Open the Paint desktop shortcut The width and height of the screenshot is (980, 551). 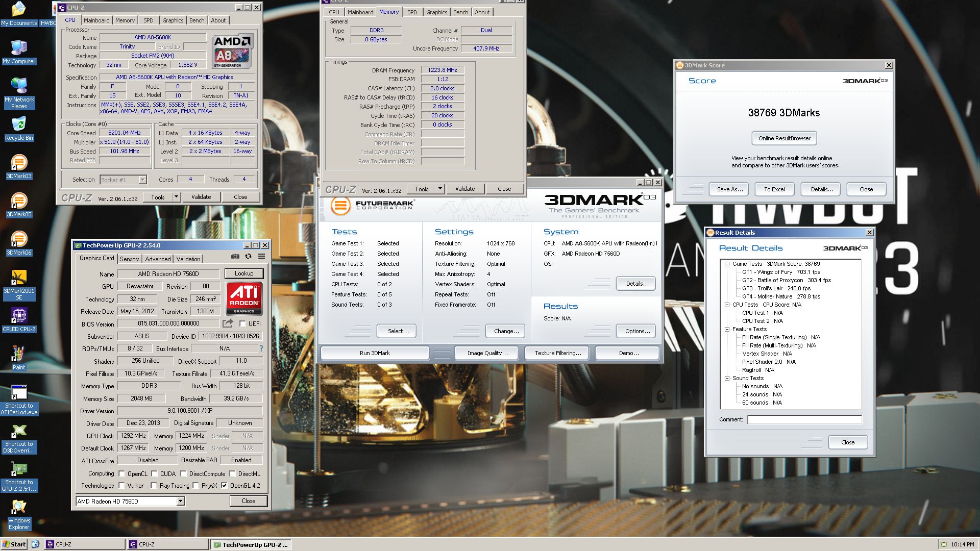point(19,358)
